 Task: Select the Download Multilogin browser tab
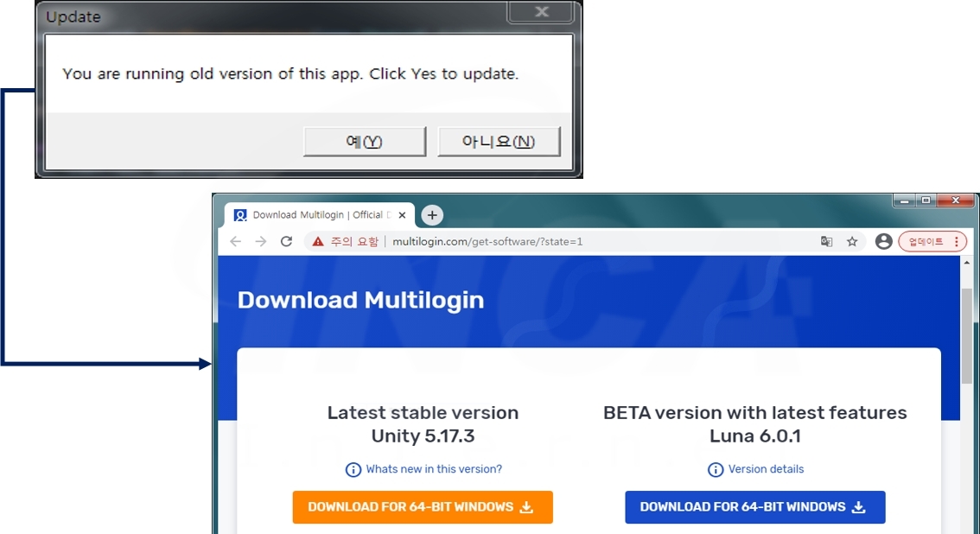pyautogui.click(x=320, y=215)
